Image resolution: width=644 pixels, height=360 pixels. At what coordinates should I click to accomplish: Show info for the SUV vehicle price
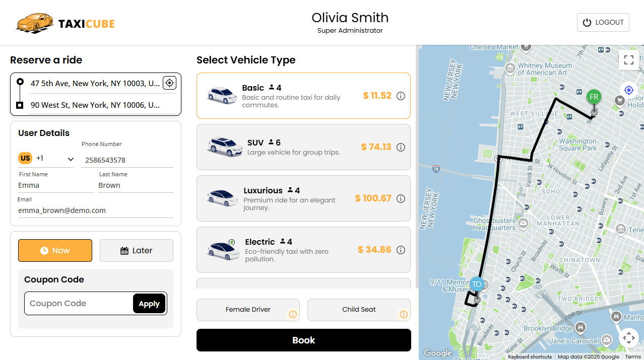pos(401,147)
